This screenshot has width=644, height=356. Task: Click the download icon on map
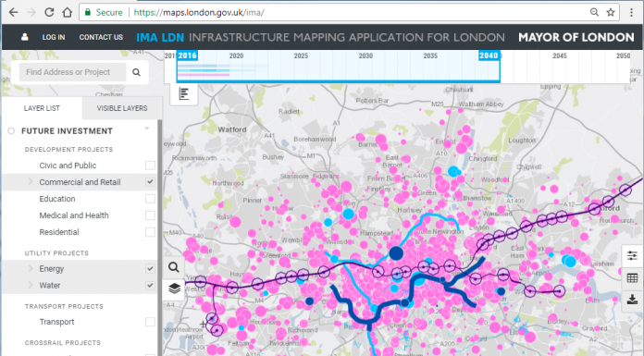(632, 300)
